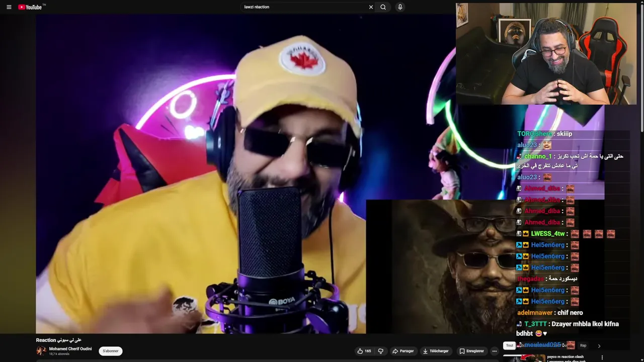Open Mohamed Cherif Oudini channel name
The width and height of the screenshot is (644, 362).
(70, 348)
